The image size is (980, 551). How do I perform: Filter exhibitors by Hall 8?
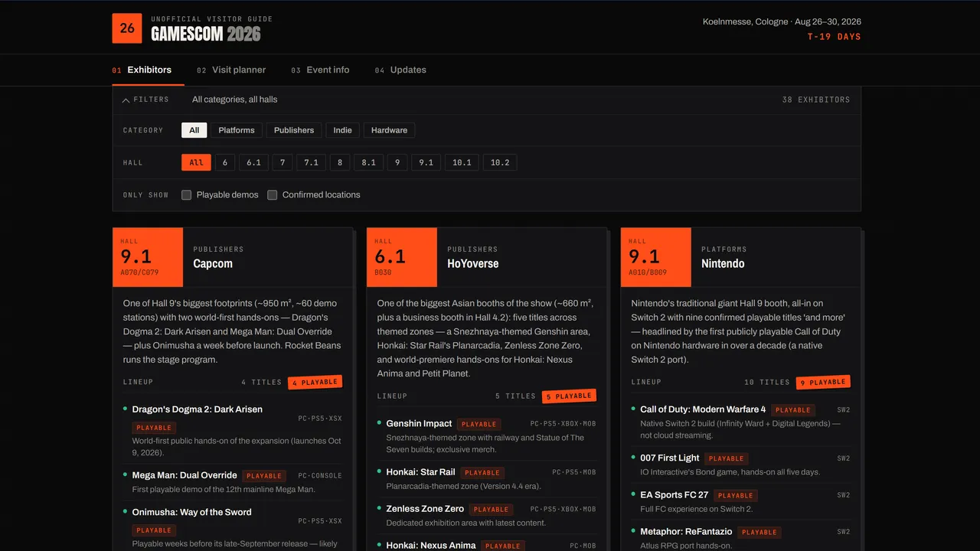(x=339, y=162)
